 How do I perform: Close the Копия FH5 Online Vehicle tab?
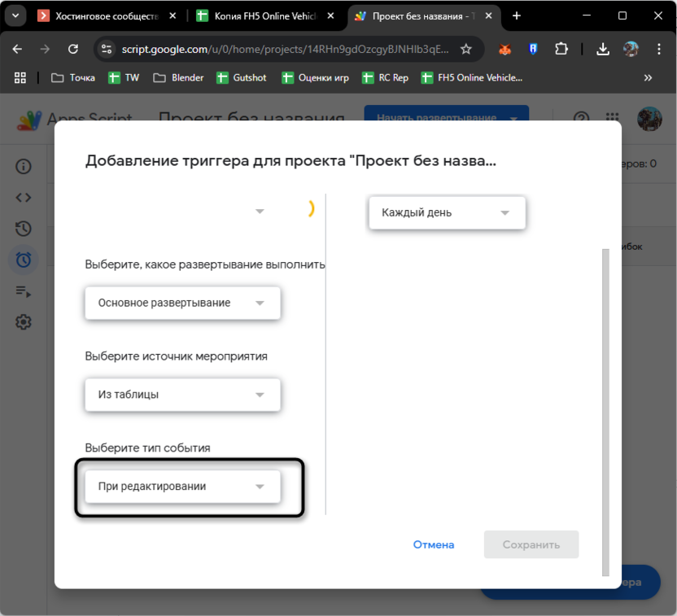pos(330,16)
